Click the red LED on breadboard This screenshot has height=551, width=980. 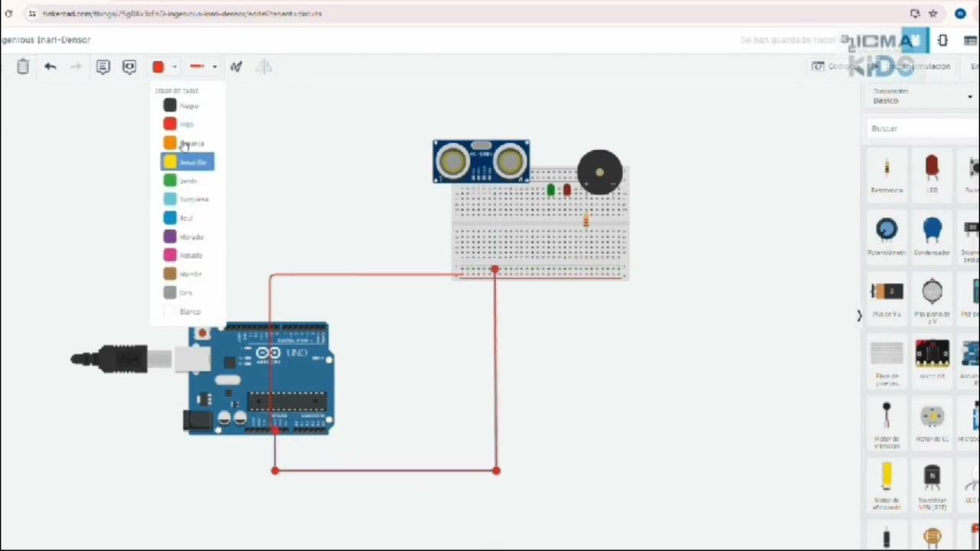coord(567,190)
